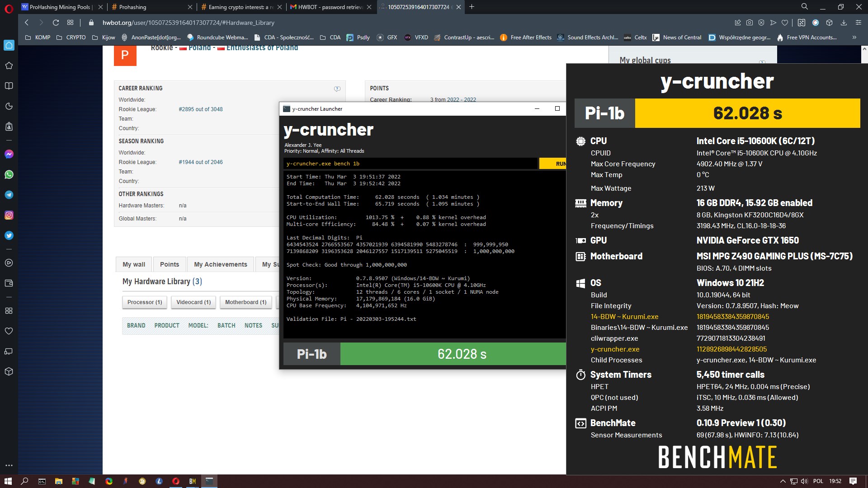Send page with flow arrow icon
The height and width of the screenshot is (488, 868).
(x=773, y=23)
